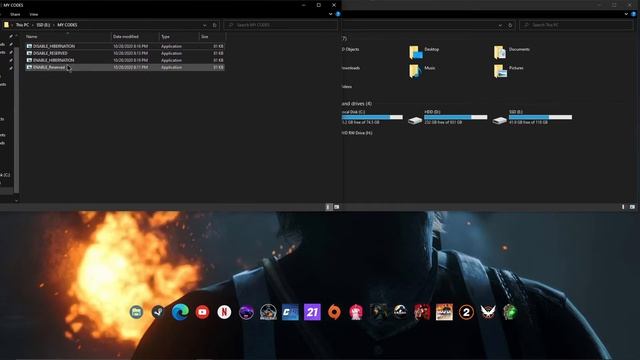
Task: Open the Origin launcher in the dock
Action: tap(334, 312)
